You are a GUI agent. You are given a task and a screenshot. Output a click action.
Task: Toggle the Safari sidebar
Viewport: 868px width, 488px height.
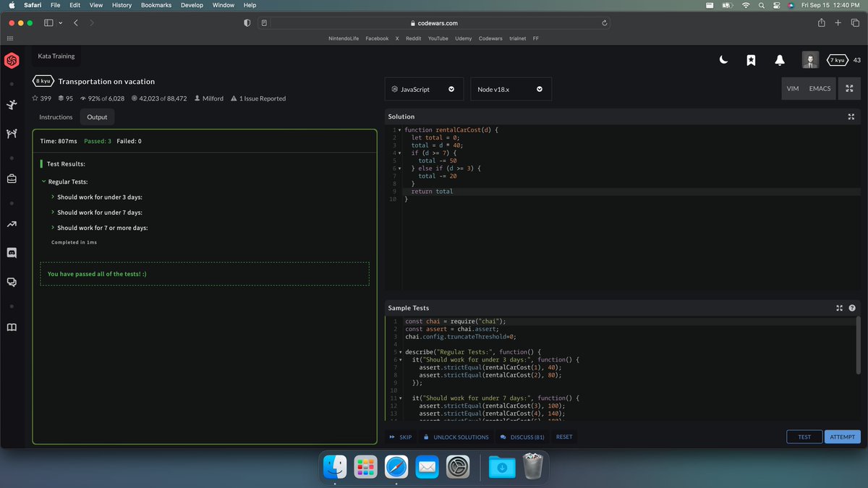tap(49, 23)
